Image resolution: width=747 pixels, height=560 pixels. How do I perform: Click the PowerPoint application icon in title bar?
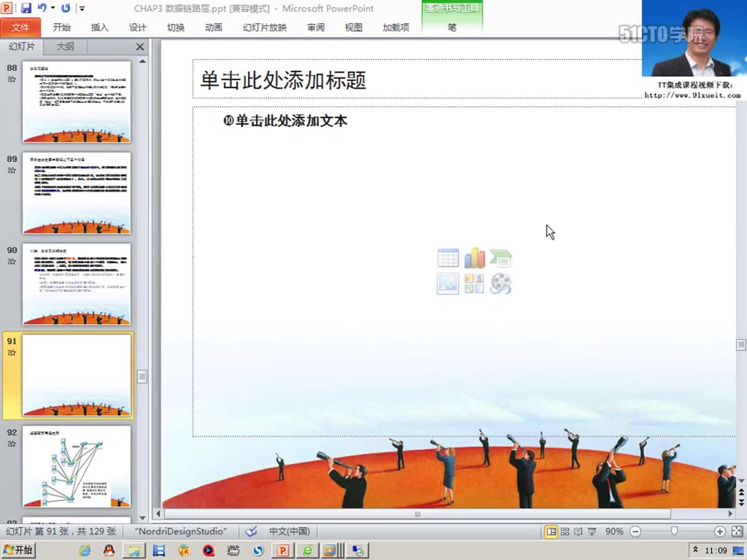(x=7, y=8)
